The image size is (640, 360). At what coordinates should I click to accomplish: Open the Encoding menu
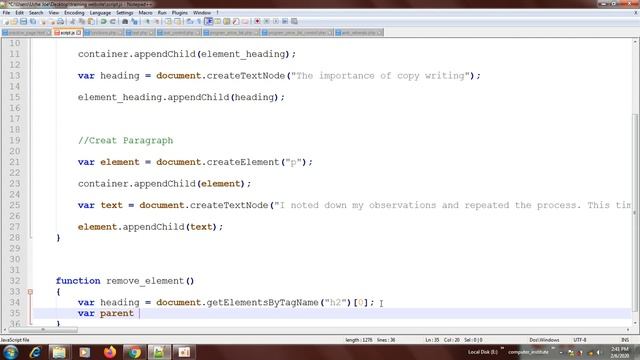pyautogui.click(x=74, y=13)
